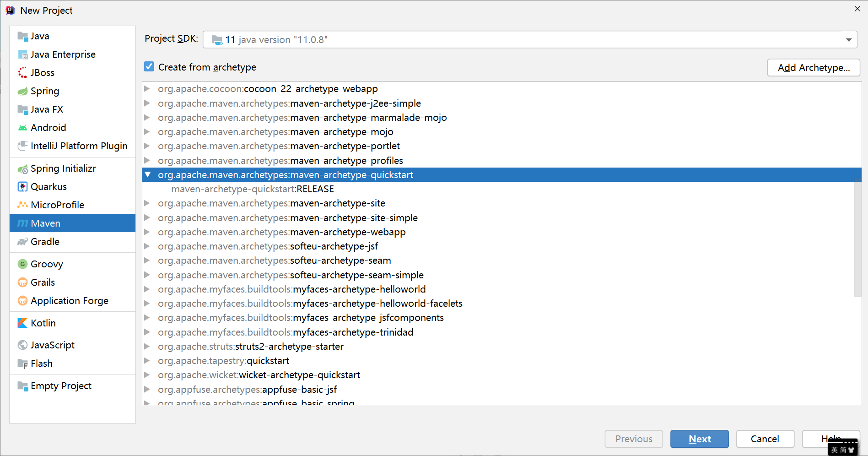This screenshot has width=868, height=456.
Task: Expand softeu-archetype-jsf node
Action: click(147, 246)
